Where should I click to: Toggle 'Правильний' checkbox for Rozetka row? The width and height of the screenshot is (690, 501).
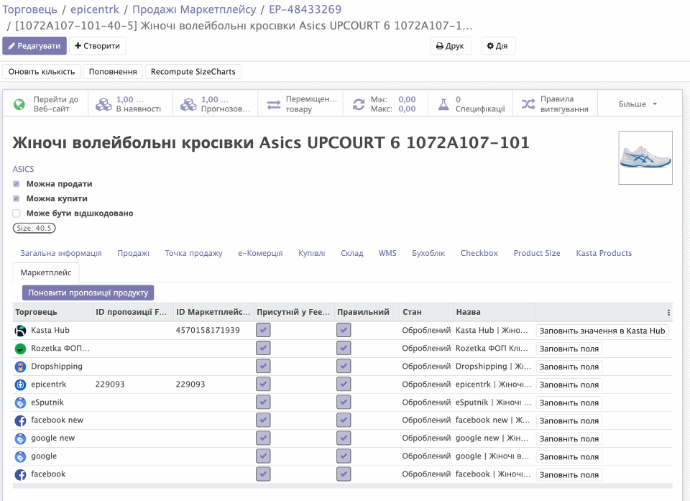[x=344, y=348]
